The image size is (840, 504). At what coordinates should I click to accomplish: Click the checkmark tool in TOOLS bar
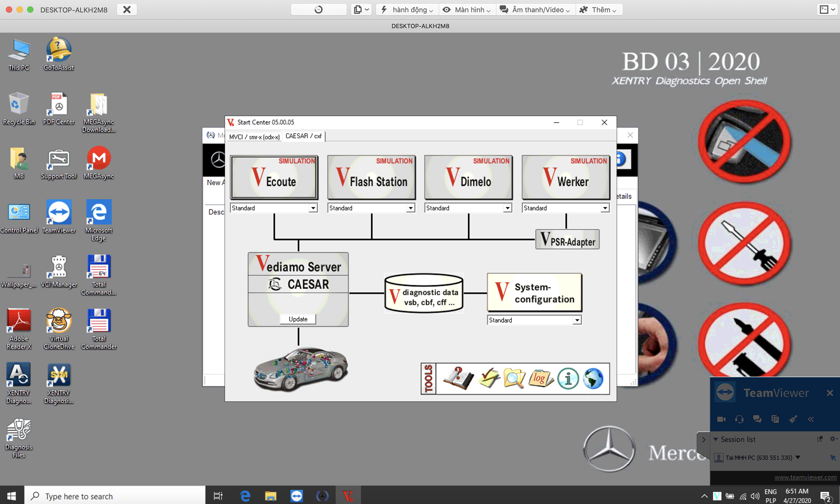[x=489, y=379]
